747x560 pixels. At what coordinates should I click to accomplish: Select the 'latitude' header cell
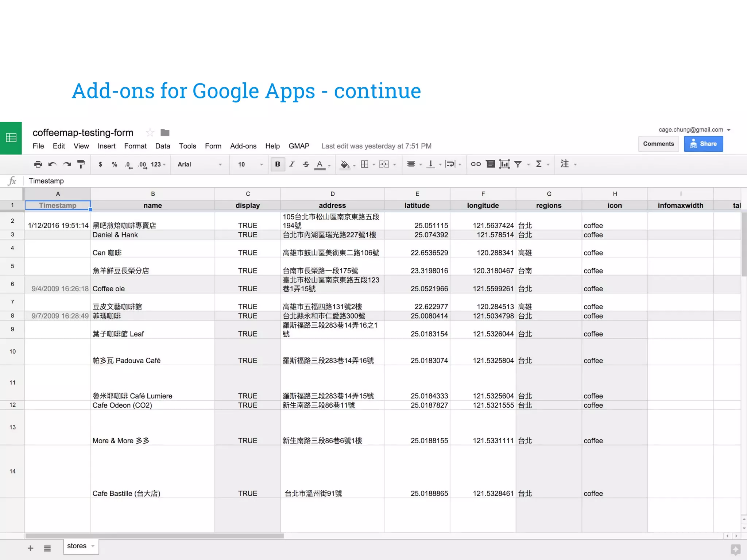(417, 205)
